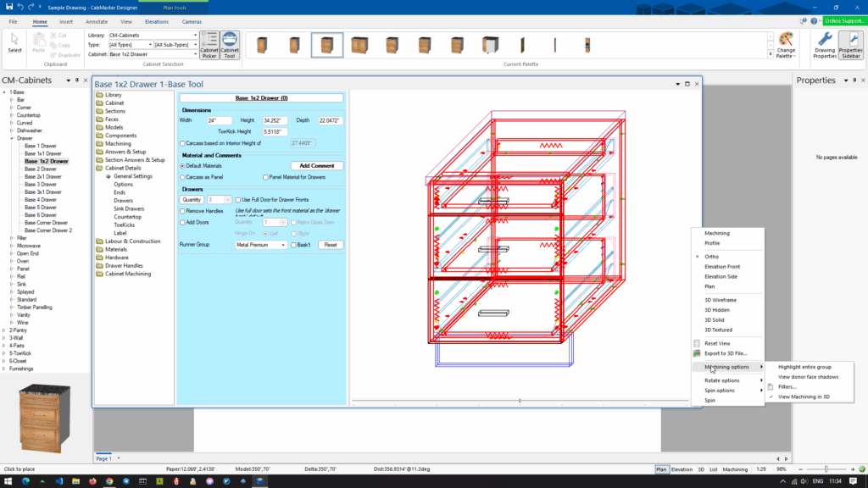Open Change Palette in the ribbon
This screenshot has height=488, width=868.
(x=786, y=46)
